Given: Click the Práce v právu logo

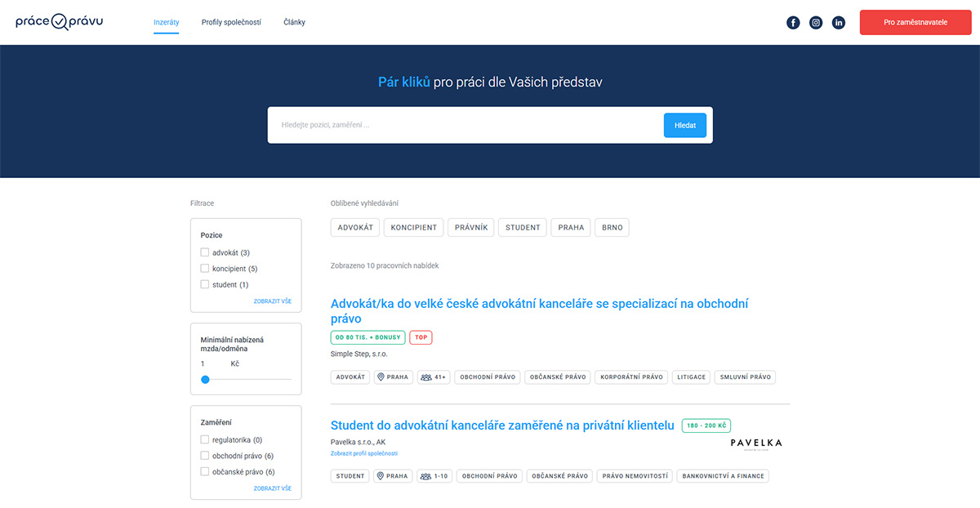Looking at the screenshot, I should (x=60, y=22).
